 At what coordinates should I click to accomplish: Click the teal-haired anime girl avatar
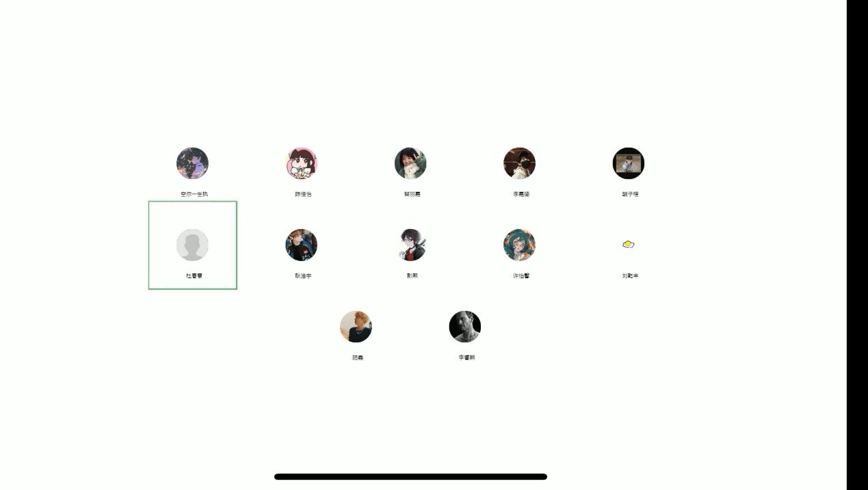click(x=520, y=245)
